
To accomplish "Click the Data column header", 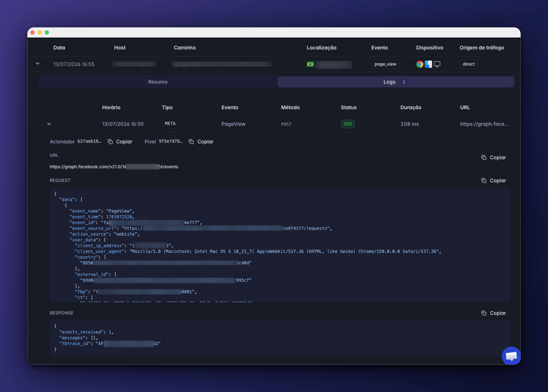I will (x=59, y=48).
